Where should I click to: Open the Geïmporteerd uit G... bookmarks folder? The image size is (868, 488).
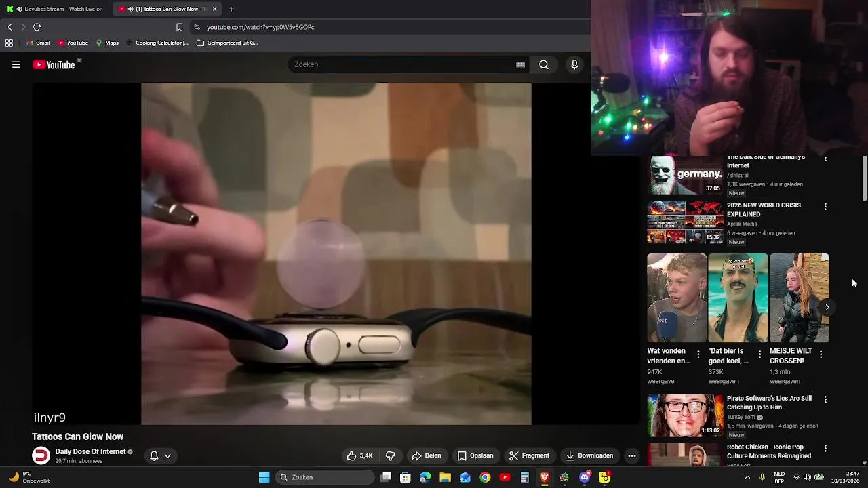pyautogui.click(x=227, y=43)
